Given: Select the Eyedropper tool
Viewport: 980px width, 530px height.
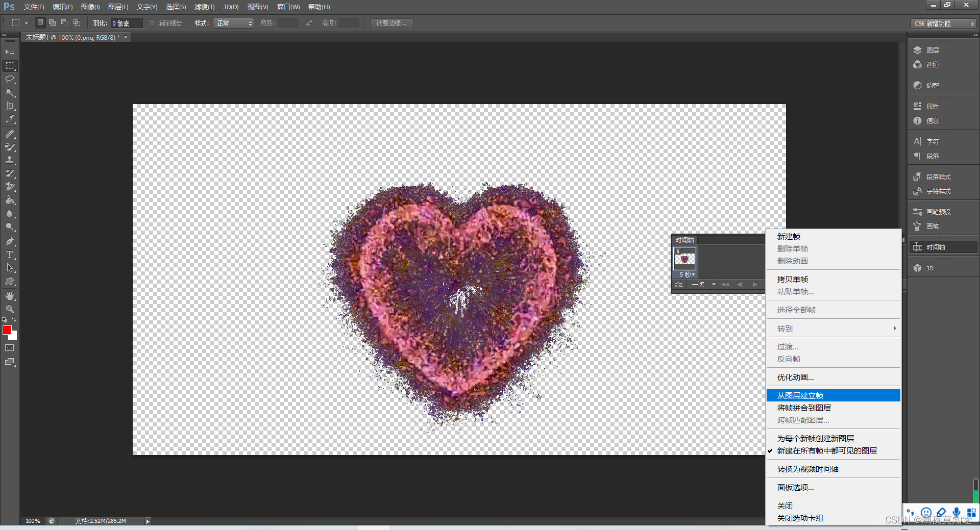Looking at the screenshot, I should 10,119.
